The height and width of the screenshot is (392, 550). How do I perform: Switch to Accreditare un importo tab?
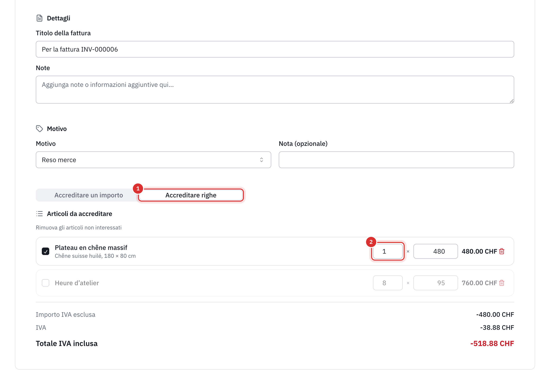[x=88, y=195]
